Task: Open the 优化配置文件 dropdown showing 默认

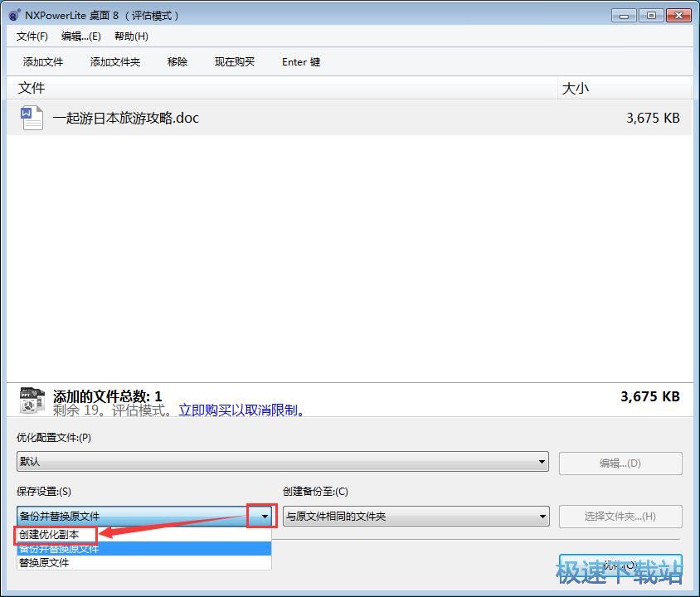Action: (x=283, y=461)
